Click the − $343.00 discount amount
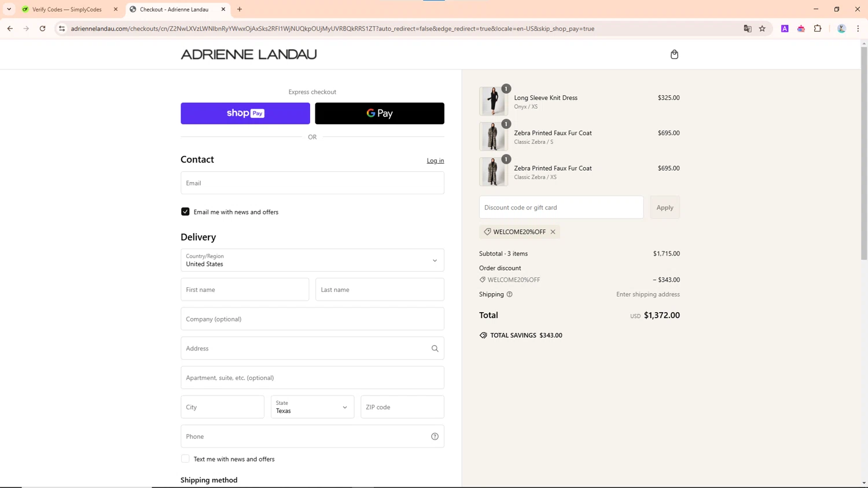This screenshot has width=868, height=488. [666, 280]
